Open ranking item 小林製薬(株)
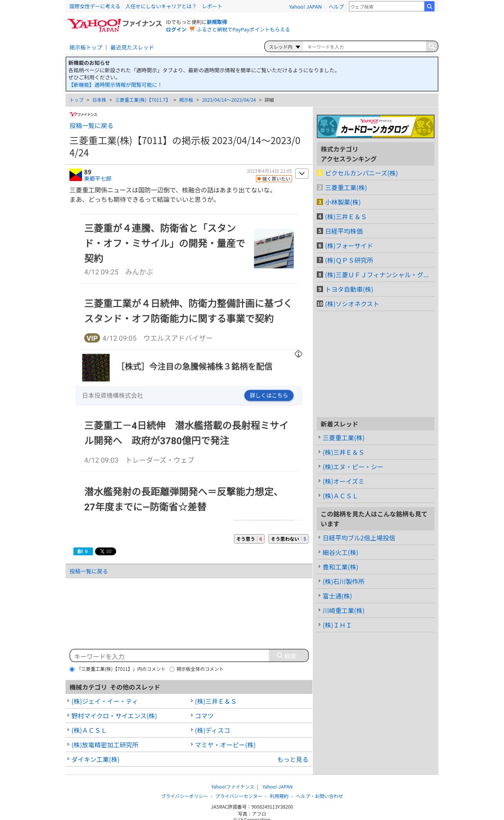Viewport: 504px width, 820px height. (x=343, y=202)
